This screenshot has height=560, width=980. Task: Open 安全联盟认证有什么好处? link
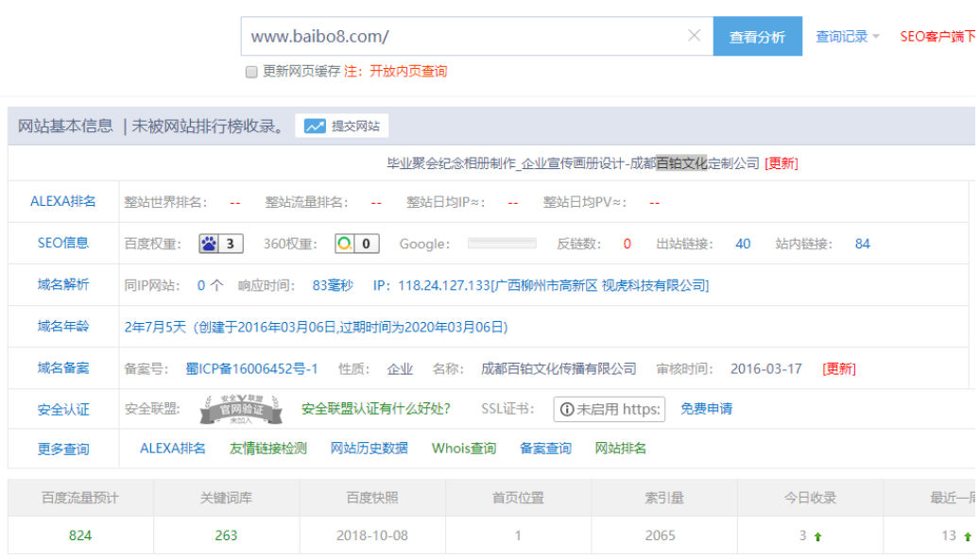(x=375, y=409)
